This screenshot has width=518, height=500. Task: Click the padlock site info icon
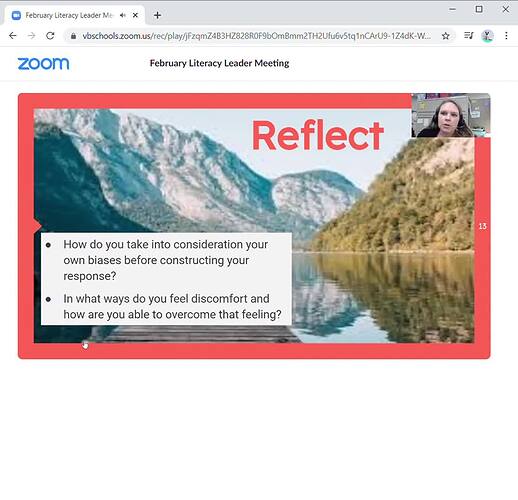[x=73, y=36]
